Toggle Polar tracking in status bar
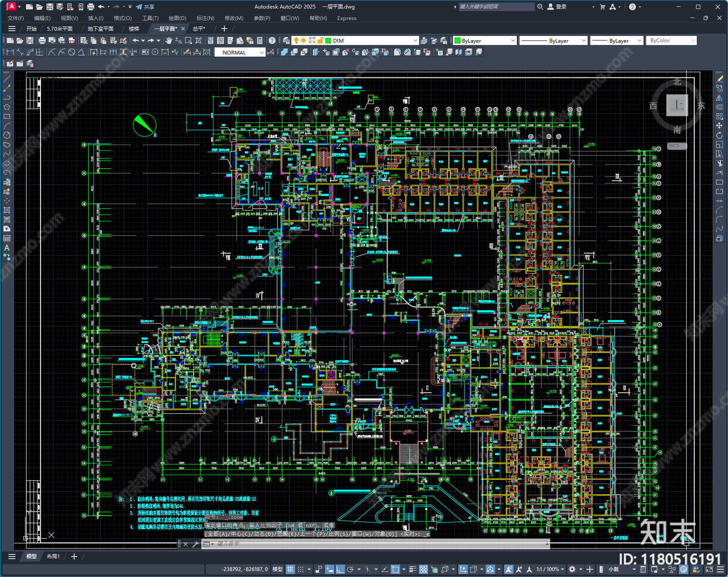This screenshot has width=728, height=577. tap(350, 569)
